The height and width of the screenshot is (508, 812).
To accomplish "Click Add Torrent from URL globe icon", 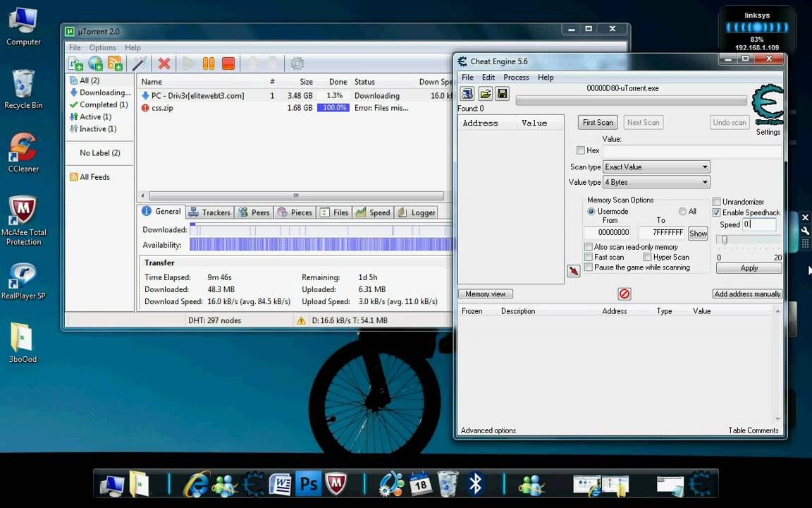I will (x=95, y=64).
